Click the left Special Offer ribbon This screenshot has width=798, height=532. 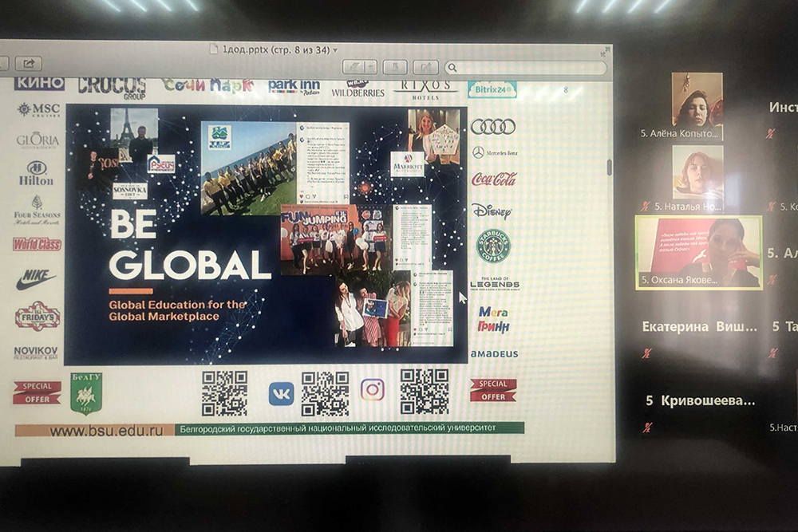point(37,392)
